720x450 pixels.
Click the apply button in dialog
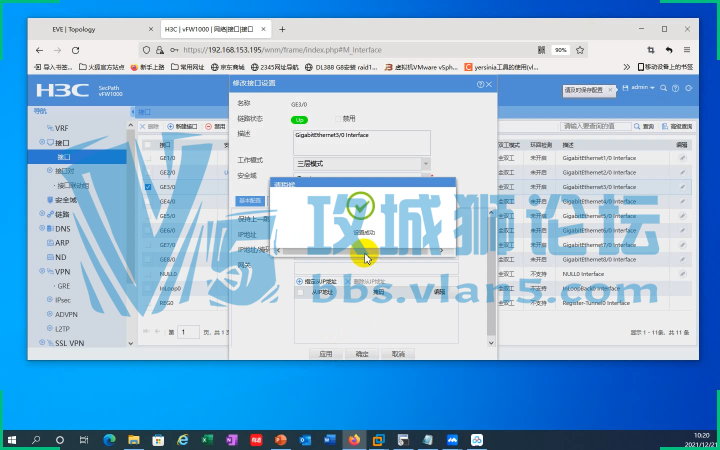pyautogui.click(x=326, y=354)
